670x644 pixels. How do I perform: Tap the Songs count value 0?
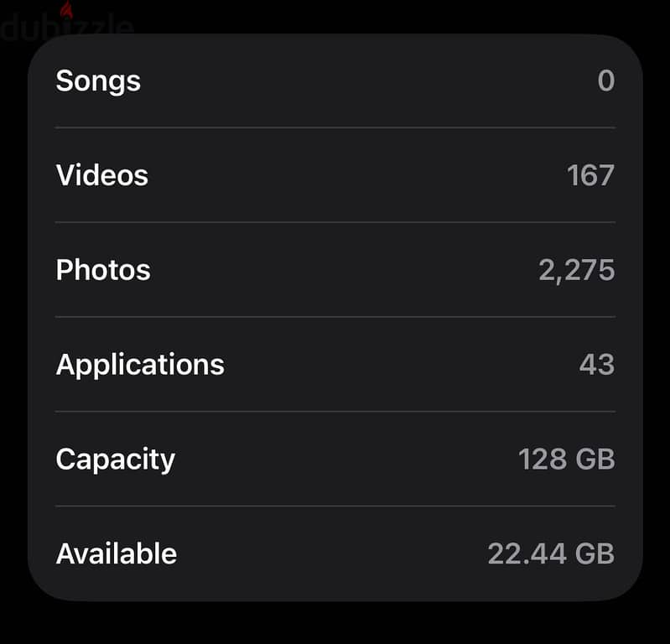(606, 80)
